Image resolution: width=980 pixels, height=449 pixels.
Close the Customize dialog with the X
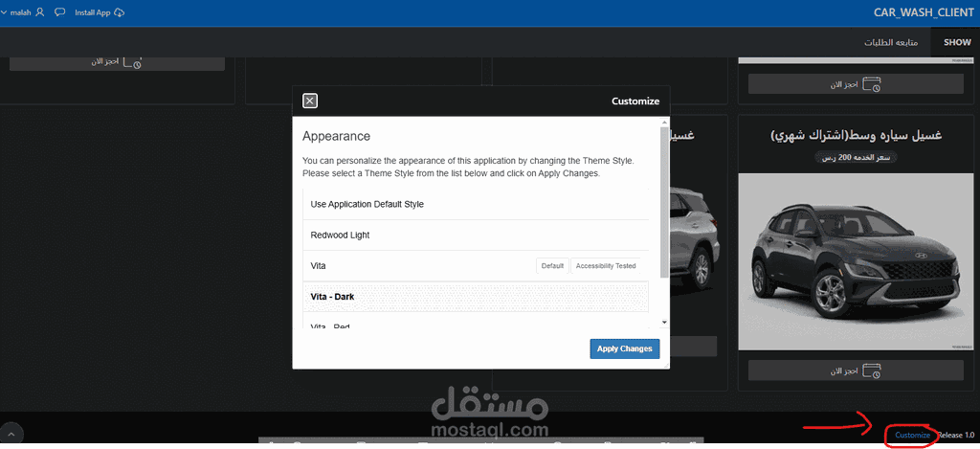309,101
